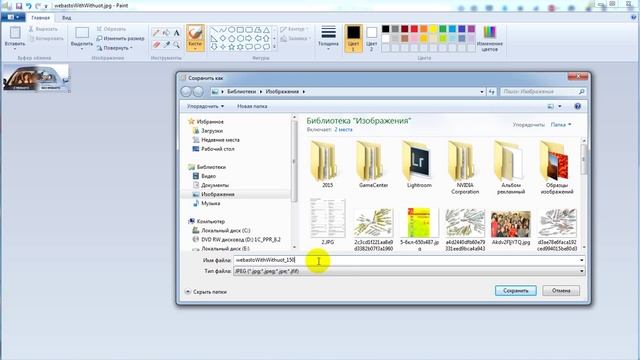Open Fill (Заливка) shape dropdown
The image size is (640, 360).
295,38
